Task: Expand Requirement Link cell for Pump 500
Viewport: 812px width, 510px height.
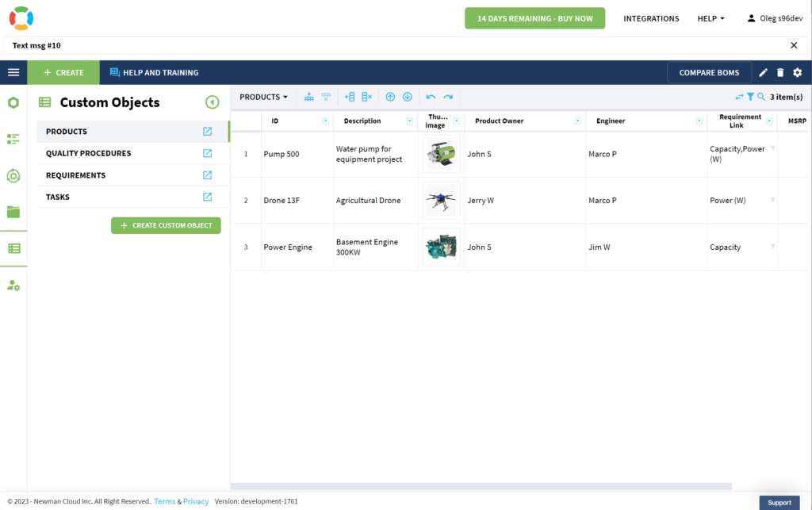Action: tap(772, 148)
